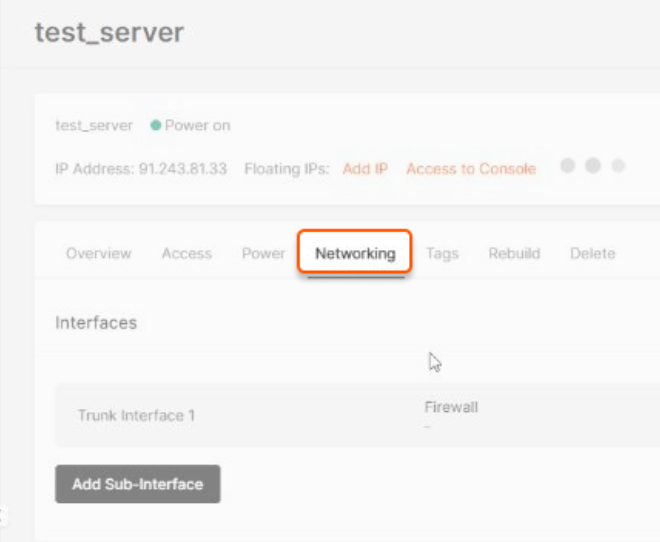Open the Tags tab
Viewport: 660px width, 542px height.
pos(442,254)
